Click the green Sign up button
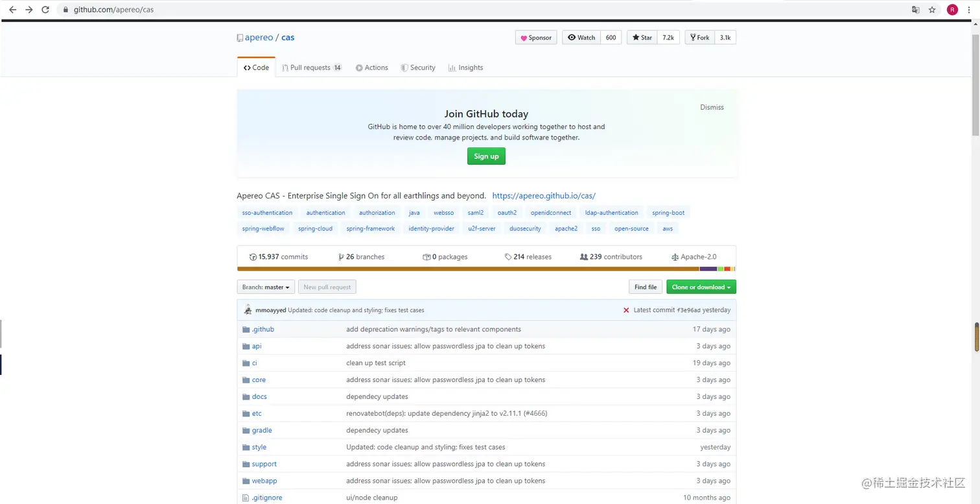 [x=486, y=156]
